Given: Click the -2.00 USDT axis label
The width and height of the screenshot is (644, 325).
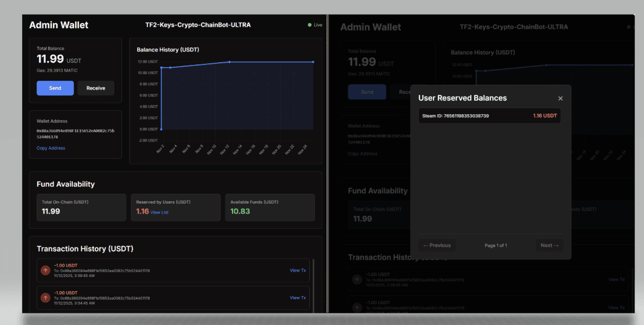Looking at the screenshot, I should [147, 140].
